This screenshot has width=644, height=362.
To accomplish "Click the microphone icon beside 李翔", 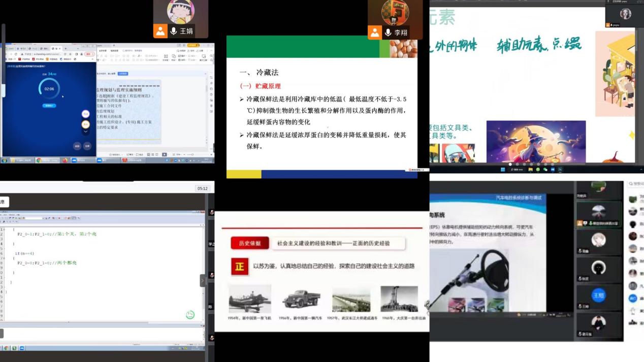I will point(388,33).
